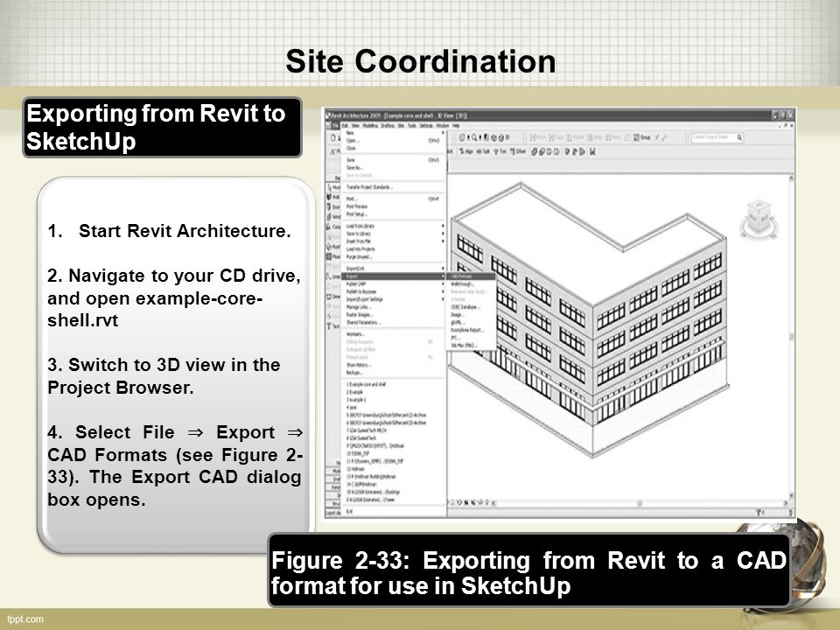Viewport: 840px width, 630px height.
Task: Select the Split tool in toolbar
Action: click(x=483, y=151)
